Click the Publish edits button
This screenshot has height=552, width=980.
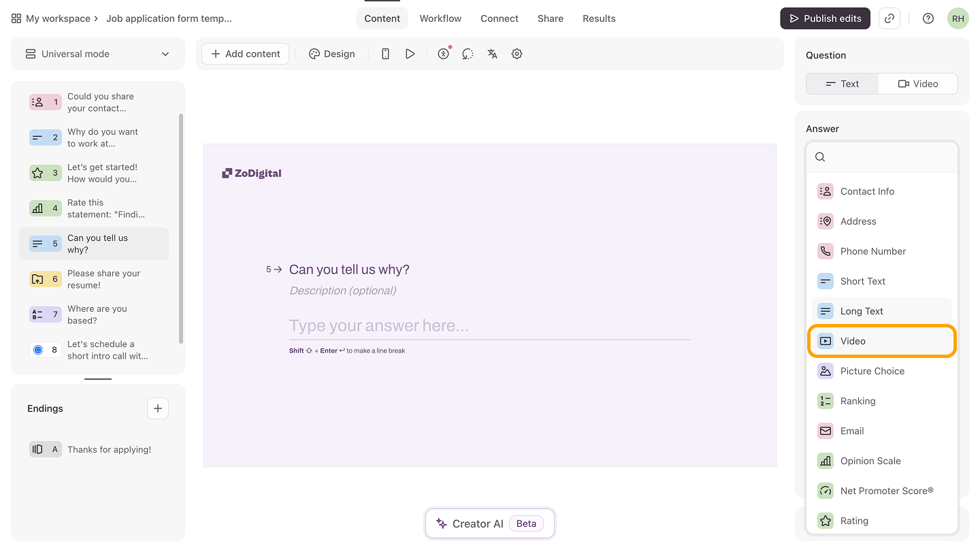point(825,18)
